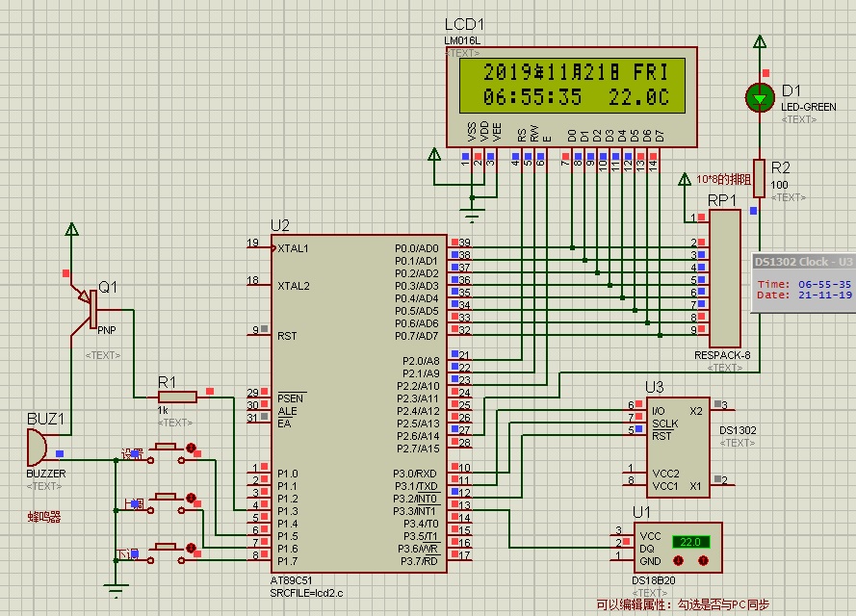Click the U3 reference label

click(x=654, y=387)
